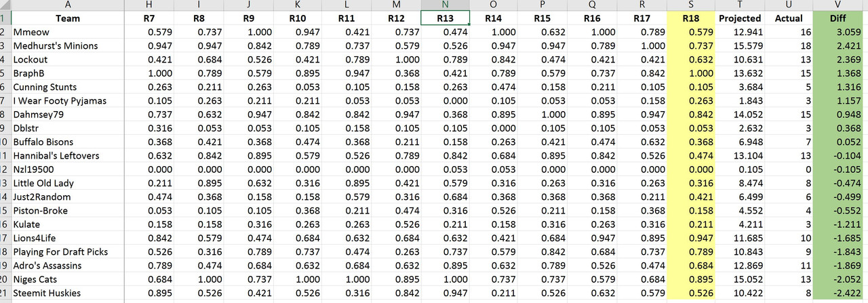The width and height of the screenshot is (868, 303).
Task: Click Buffalo Bisons' Diff value 0.052
Action: [837, 142]
